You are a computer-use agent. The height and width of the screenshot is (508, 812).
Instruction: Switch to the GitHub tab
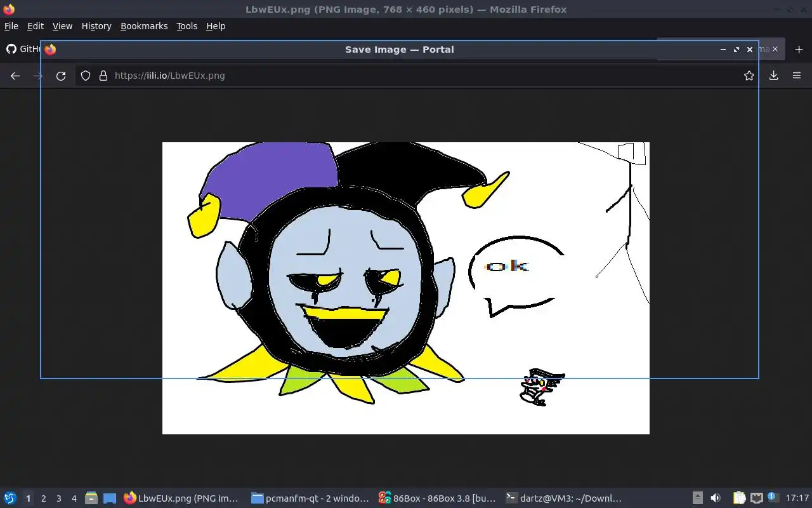[x=22, y=49]
